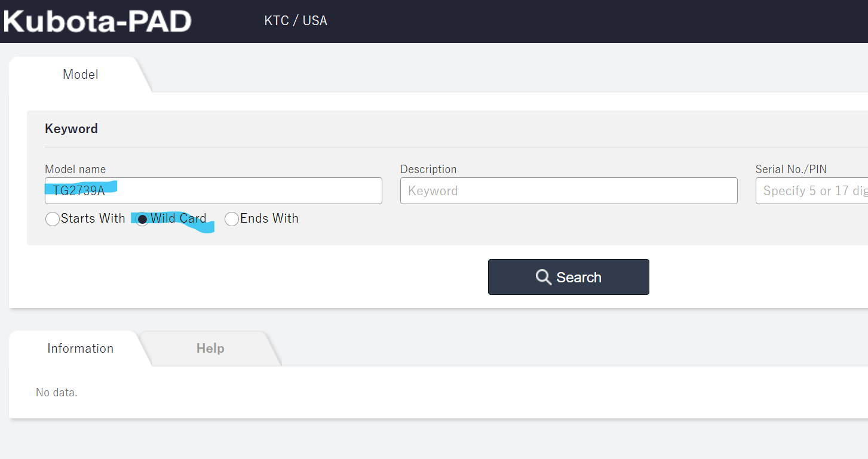Select the Ends With radio button

(232, 219)
